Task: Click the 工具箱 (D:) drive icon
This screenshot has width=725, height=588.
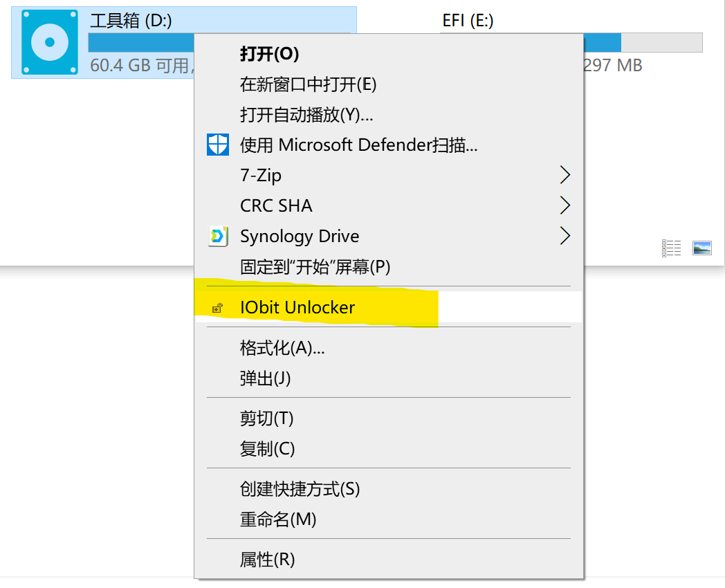Action: tap(49, 42)
